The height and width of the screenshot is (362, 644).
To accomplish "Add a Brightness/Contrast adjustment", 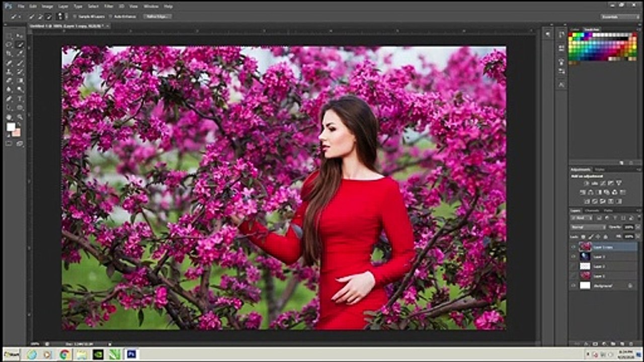I will pyautogui.click(x=587, y=184).
